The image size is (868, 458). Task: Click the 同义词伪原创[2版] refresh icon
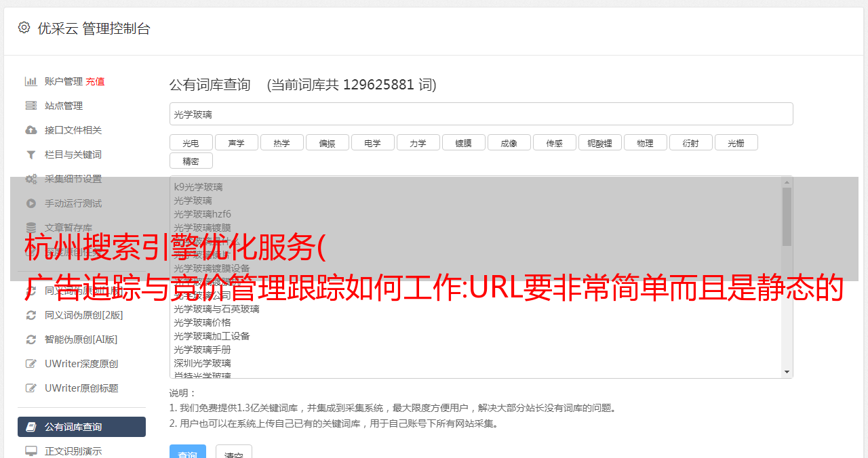point(31,315)
